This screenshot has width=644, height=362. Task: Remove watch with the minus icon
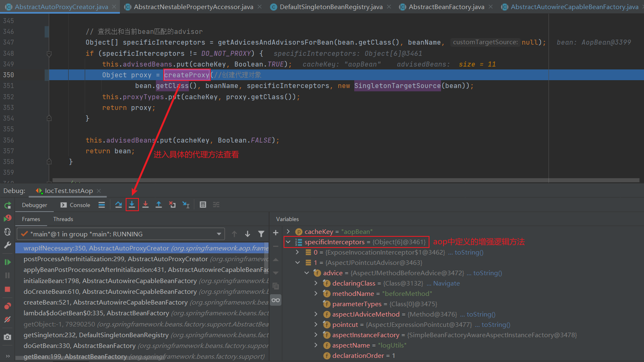point(276,246)
